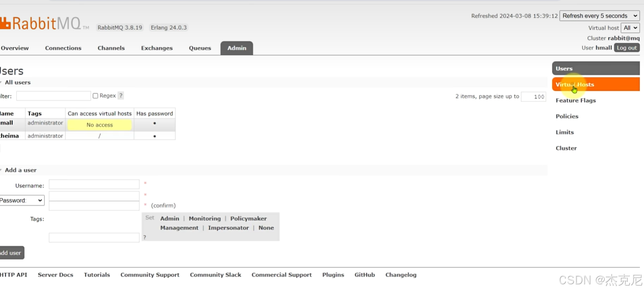Image resolution: width=644 pixels, height=291 pixels.
Task: Open the Plugins footer link
Action: (333, 275)
